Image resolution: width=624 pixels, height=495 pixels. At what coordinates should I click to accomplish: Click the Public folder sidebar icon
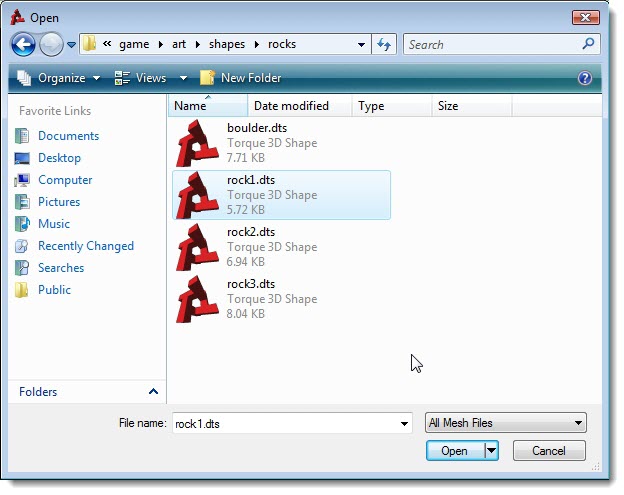[x=21, y=290]
